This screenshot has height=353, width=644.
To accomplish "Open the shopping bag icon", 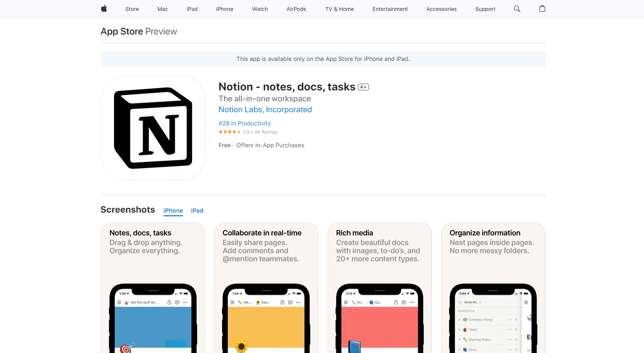I will tap(542, 9).
